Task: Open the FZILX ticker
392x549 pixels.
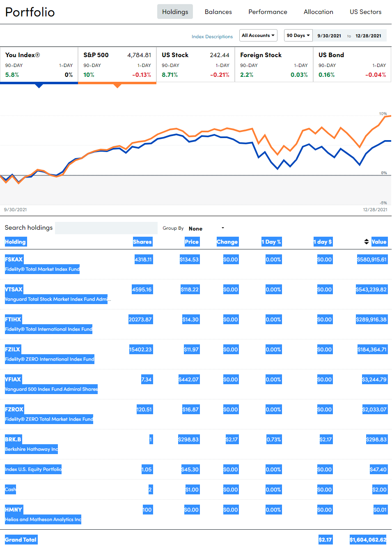Action: 13,350
